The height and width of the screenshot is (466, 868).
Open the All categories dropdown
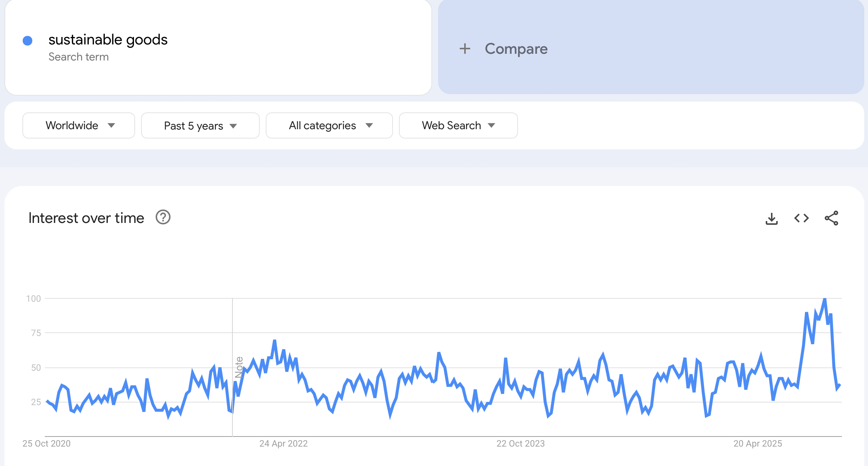(329, 125)
